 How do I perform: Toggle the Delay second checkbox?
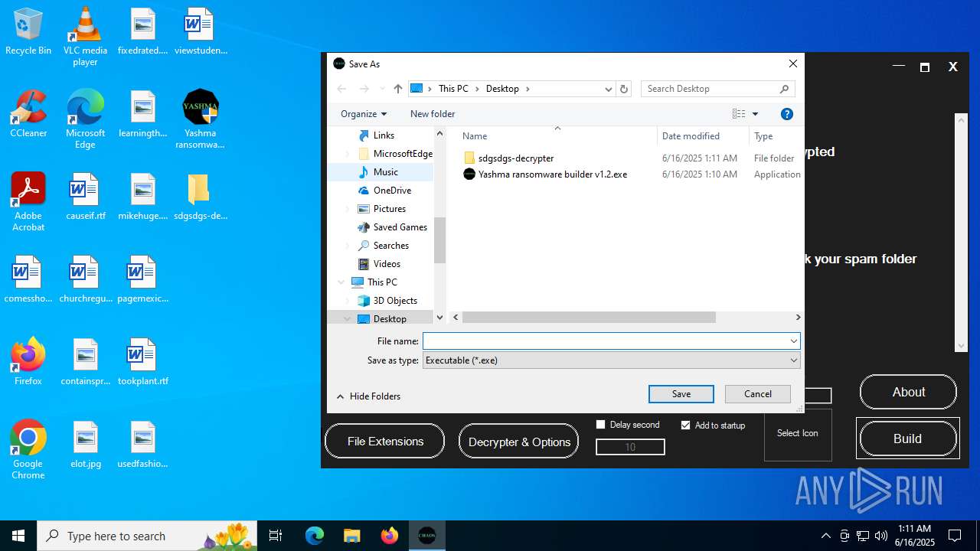[600, 425]
